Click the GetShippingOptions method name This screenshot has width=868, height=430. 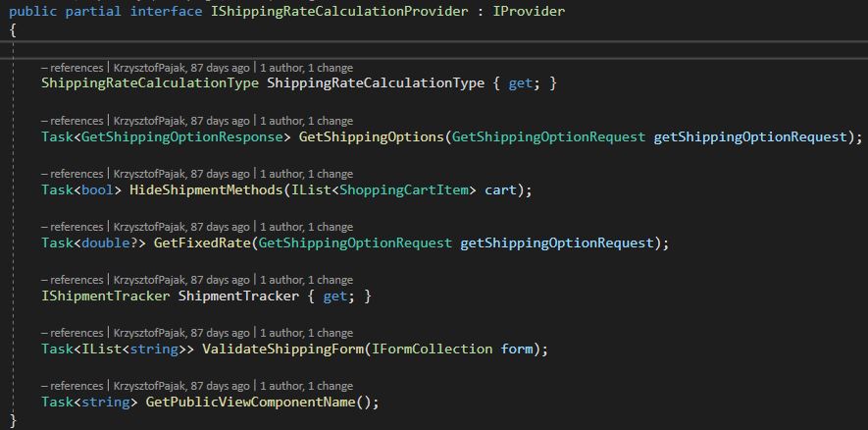372,136
